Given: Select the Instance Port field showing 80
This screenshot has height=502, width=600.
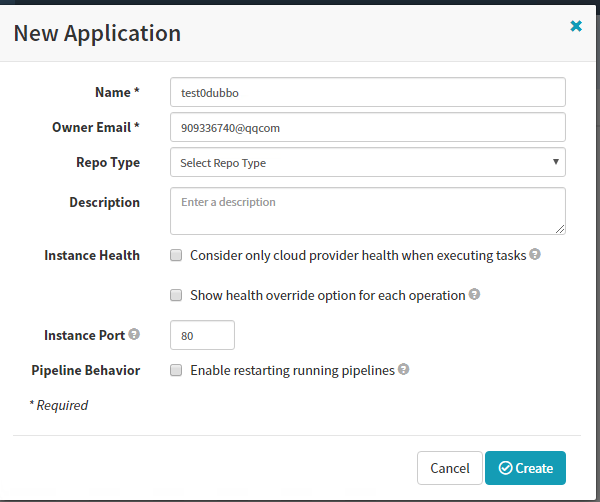Looking at the screenshot, I should pyautogui.click(x=203, y=335).
